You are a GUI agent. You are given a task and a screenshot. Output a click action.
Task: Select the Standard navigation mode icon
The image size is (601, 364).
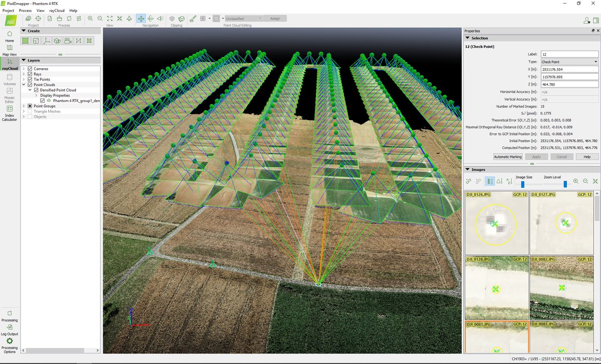point(141,19)
